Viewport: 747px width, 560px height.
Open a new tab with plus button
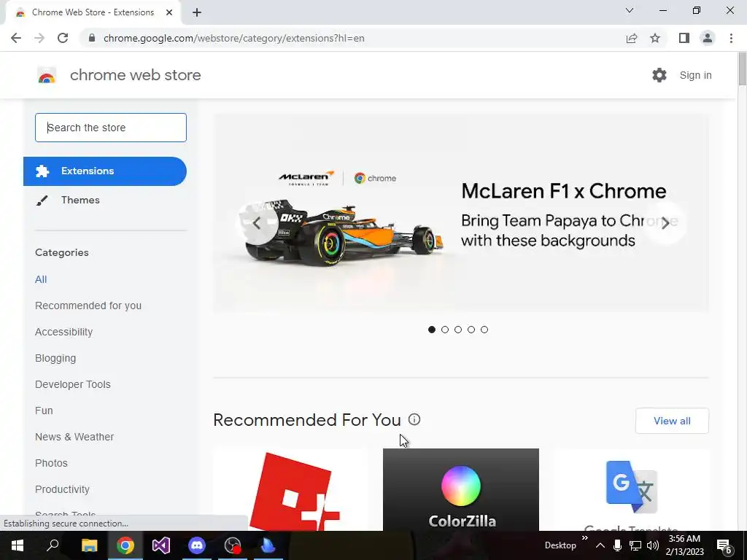197,12
